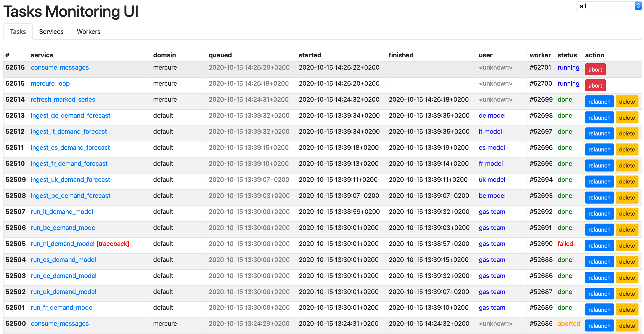This screenshot has width=644, height=334.
Task: Delete task 52507 run_it_demand_model
Action: click(627, 214)
